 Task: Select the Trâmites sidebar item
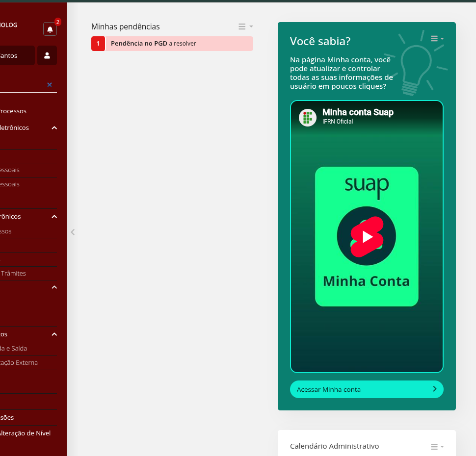point(13,274)
